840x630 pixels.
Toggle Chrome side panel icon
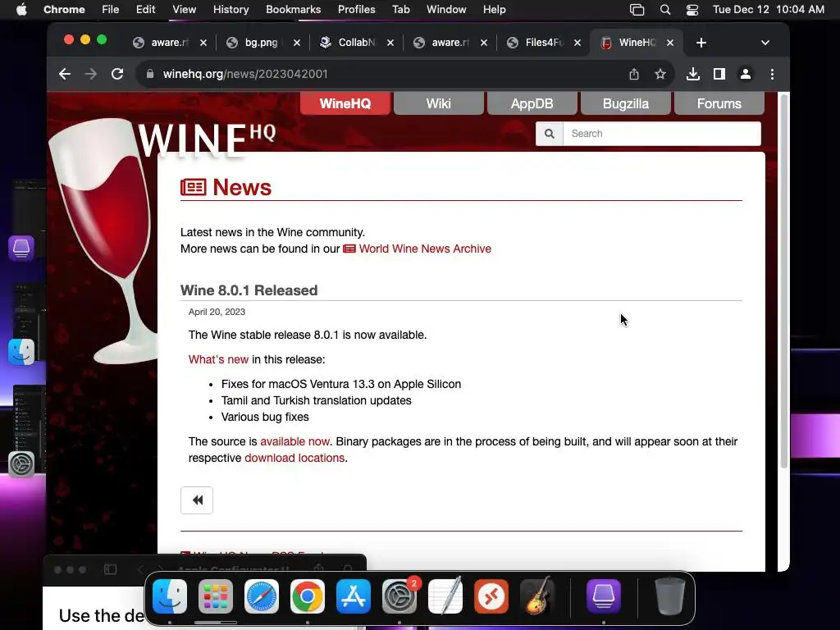click(x=719, y=74)
